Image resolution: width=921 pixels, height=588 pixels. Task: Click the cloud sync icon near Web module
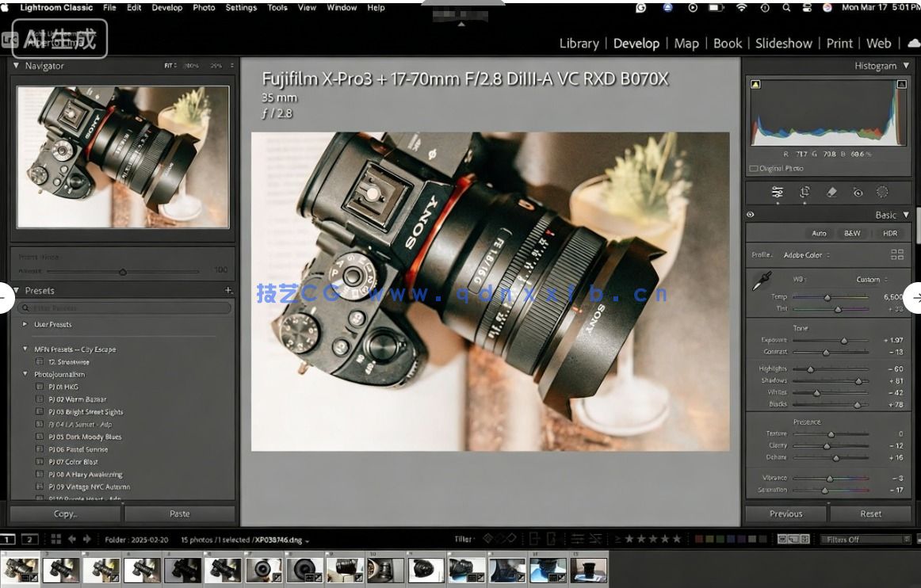pyautogui.click(x=912, y=44)
